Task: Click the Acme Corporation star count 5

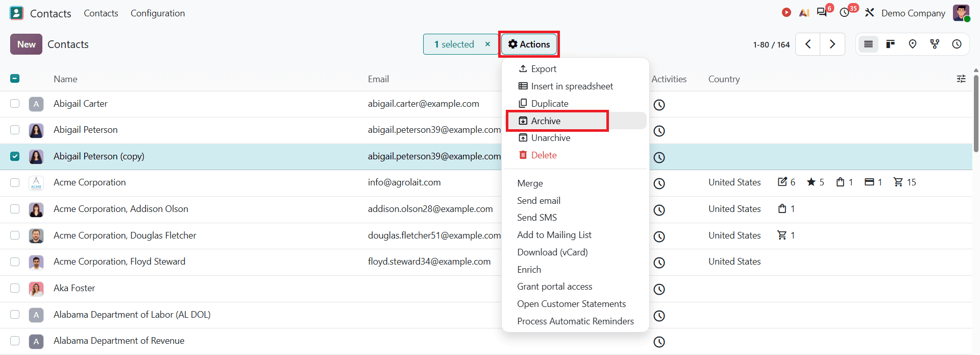Action: (815, 182)
